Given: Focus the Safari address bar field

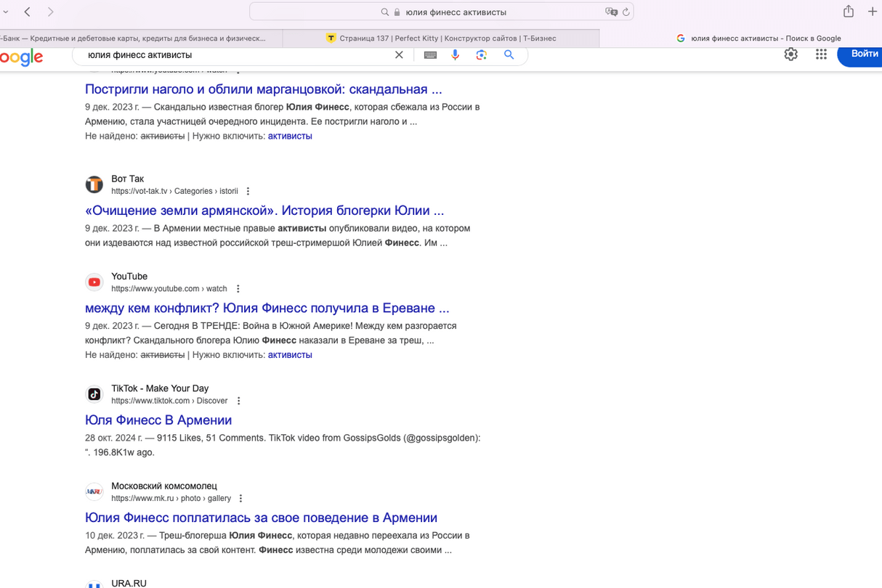Looking at the screenshot, I should tap(441, 12).
